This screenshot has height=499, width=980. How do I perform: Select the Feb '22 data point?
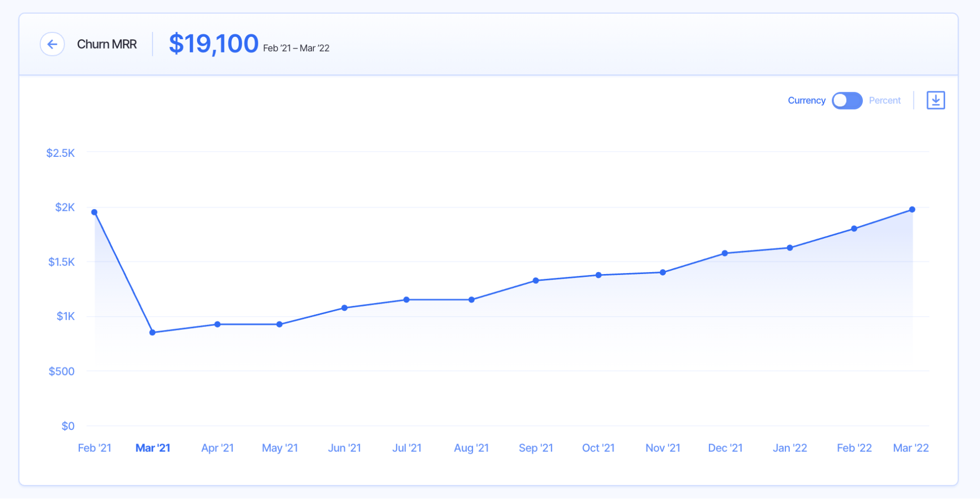[854, 228]
